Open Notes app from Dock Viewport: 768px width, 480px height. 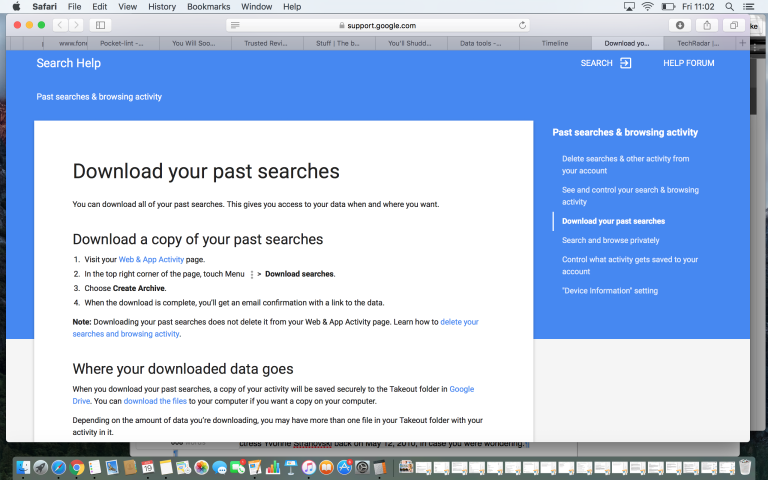click(x=166, y=467)
